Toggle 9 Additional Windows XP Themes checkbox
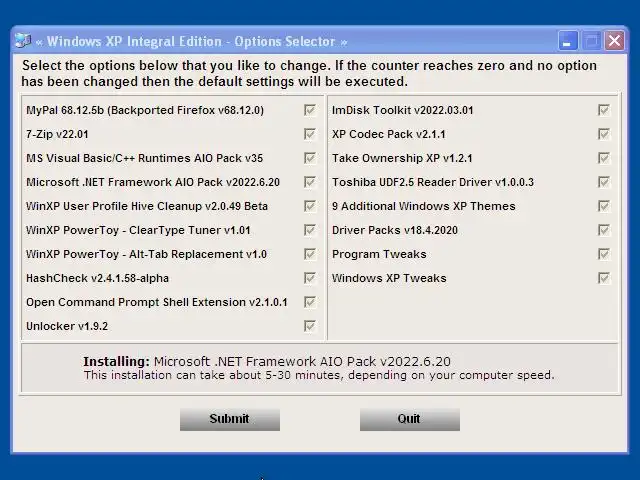Screen dimensions: 640x480 tap(604, 206)
